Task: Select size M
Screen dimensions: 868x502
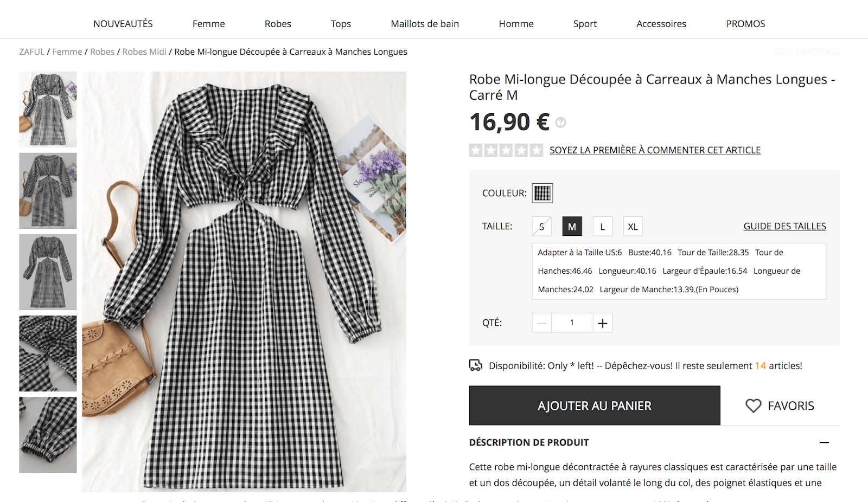Action: tap(572, 227)
